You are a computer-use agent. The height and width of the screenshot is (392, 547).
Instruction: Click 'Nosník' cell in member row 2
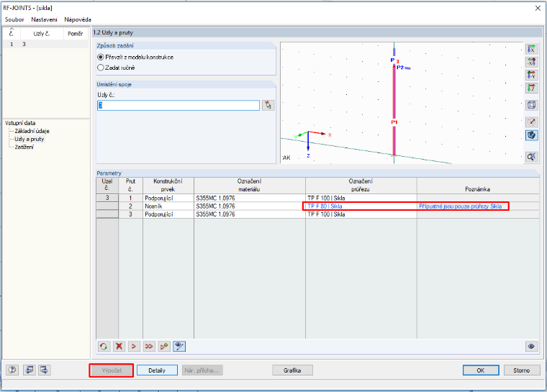pyautogui.click(x=168, y=206)
